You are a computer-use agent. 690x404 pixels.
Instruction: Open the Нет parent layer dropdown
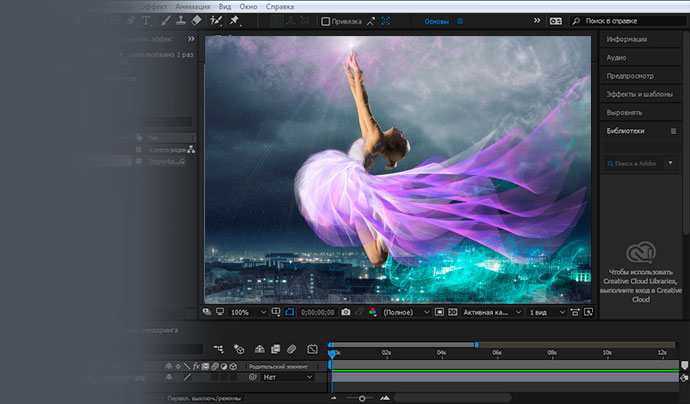click(x=288, y=377)
